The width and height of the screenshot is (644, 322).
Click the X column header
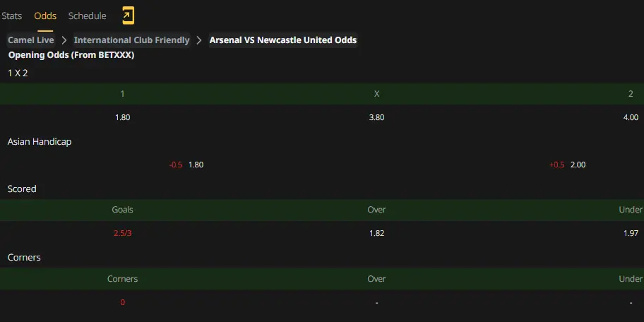[x=376, y=94]
